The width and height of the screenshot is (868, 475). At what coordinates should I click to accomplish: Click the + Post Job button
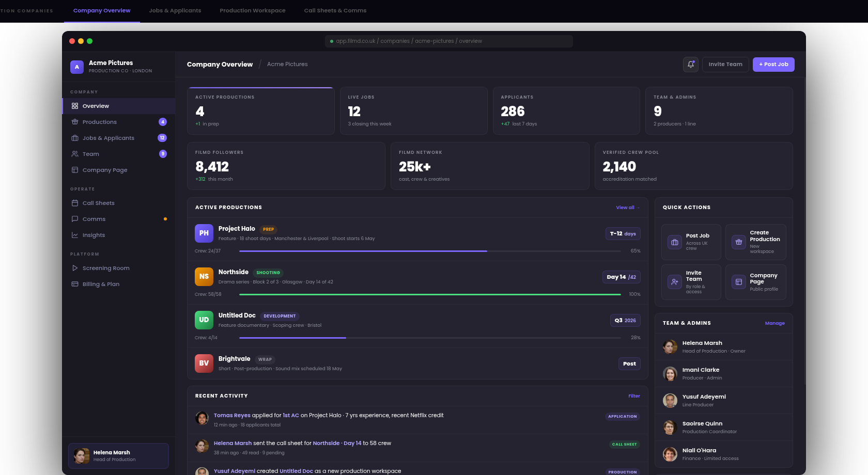coord(773,65)
